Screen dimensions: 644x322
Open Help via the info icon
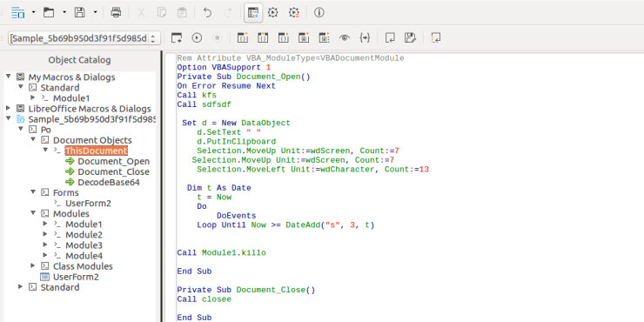pos(319,13)
